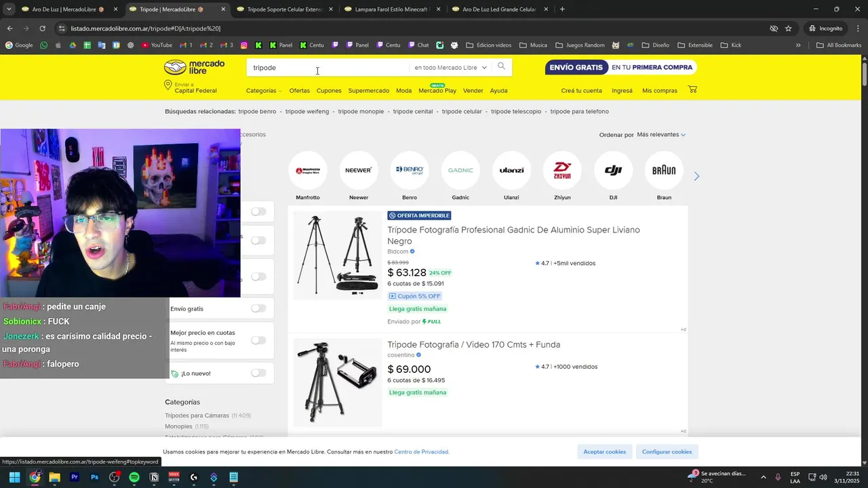Click related search 'tripode benro'
Viewport: 868px width, 488px height.
[257, 111]
